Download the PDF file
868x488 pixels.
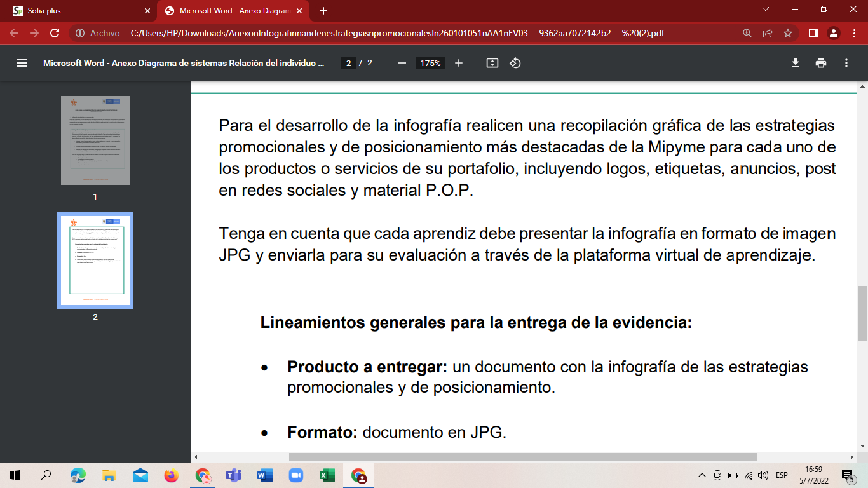(x=795, y=63)
